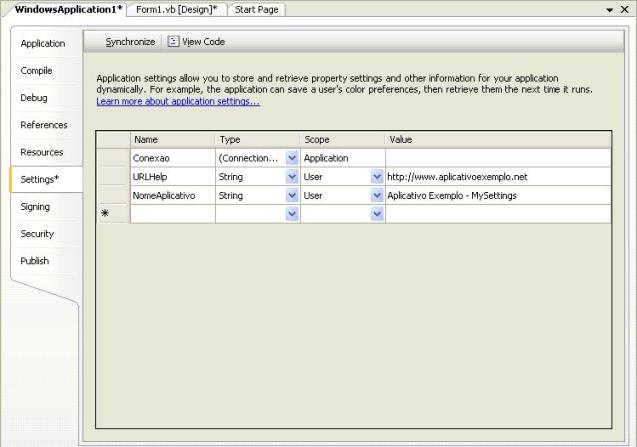This screenshot has height=447, width=637.
Task: Switch to the Form1.vb [Design] tab
Action: (x=177, y=9)
